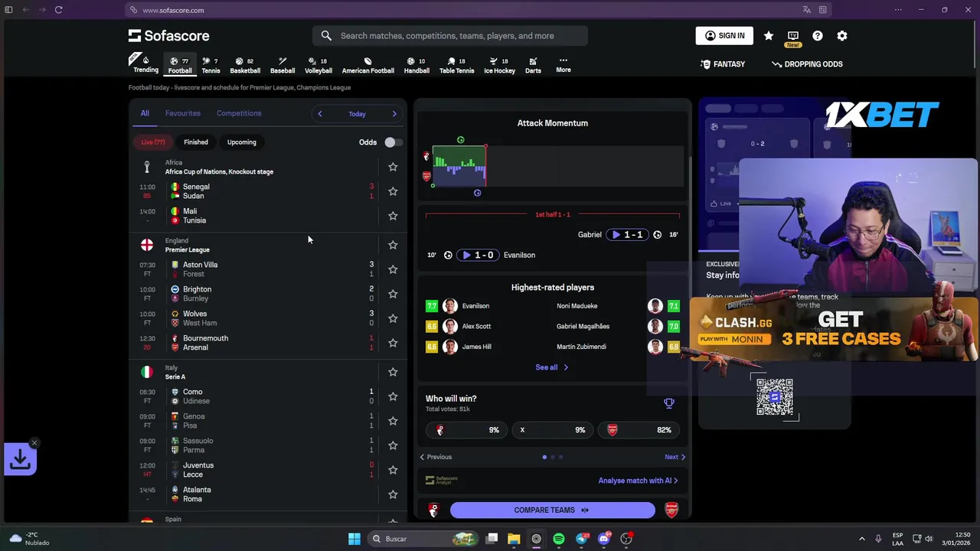Select the All matches tab
Screen dimensions: 980x551
point(145,113)
